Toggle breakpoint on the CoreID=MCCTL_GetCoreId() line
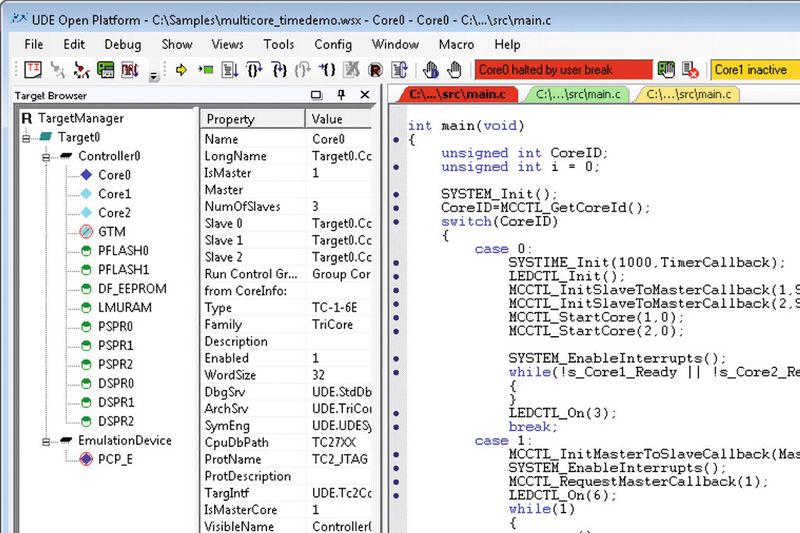Image resolution: width=800 pixels, height=533 pixels. [396, 208]
